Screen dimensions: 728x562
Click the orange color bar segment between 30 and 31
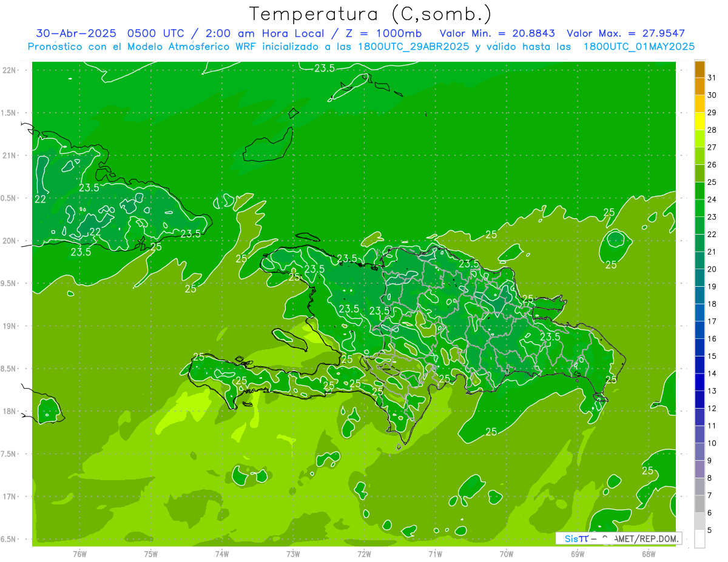click(699, 86)
